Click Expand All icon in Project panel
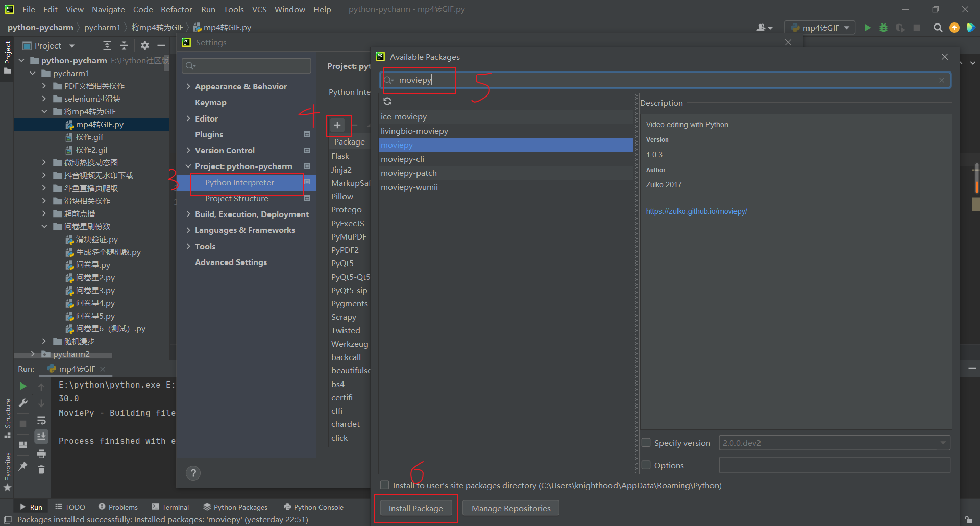 (107, 45)
